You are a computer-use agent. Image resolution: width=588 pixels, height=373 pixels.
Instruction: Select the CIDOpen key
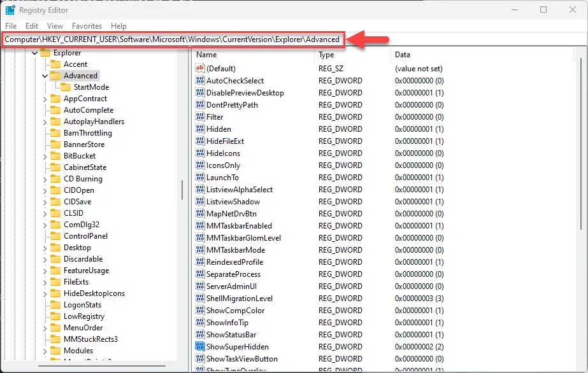[79, 190]
